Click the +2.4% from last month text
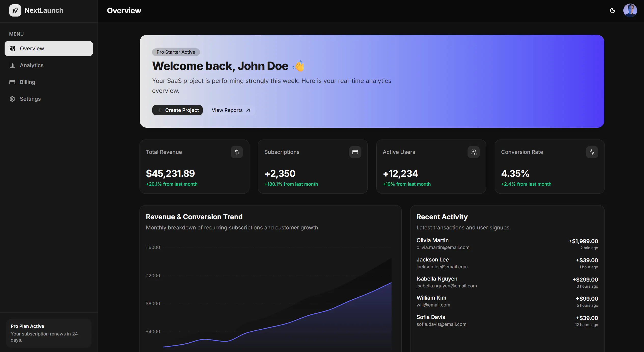 526,184
